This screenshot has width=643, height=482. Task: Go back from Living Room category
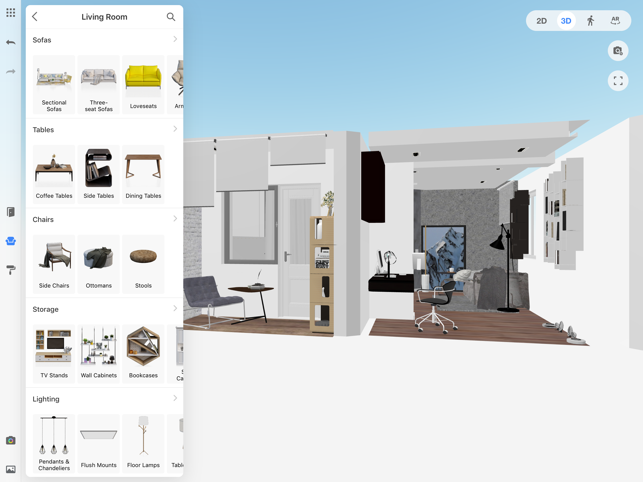pyautogui.click(x=35, y=17)
